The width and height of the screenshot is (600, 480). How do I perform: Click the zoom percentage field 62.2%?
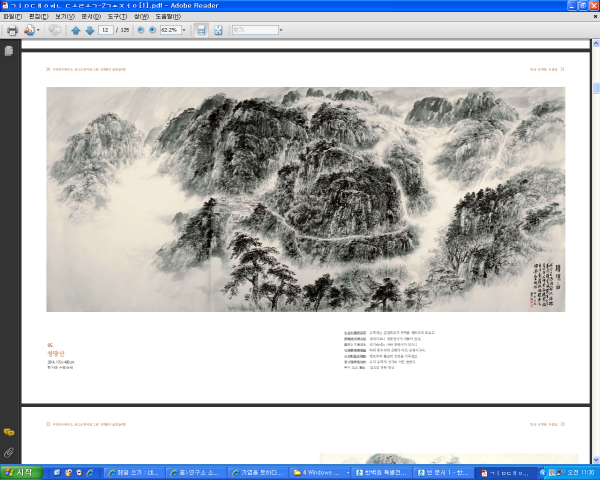pos(170,30)
